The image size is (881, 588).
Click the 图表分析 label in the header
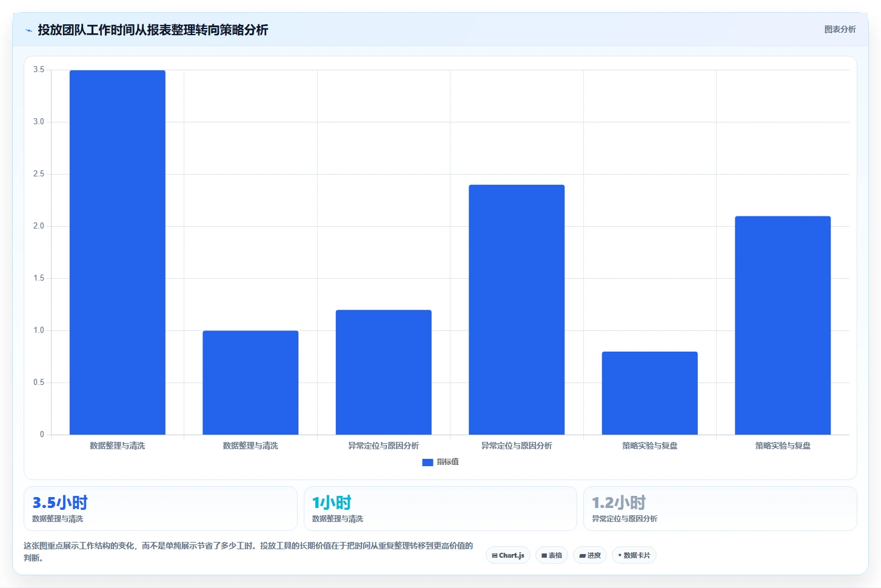840,29
